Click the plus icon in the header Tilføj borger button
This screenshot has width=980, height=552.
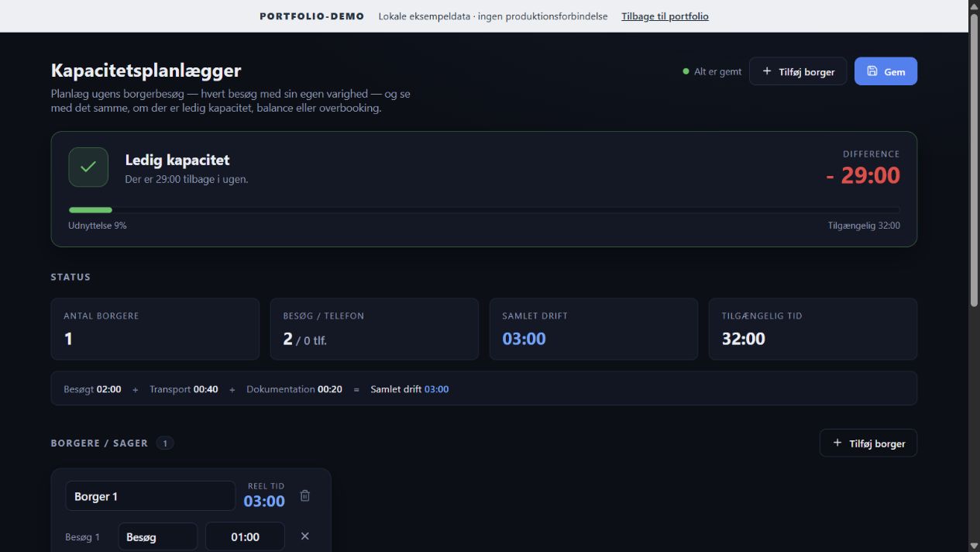click(x=767, y=71)
